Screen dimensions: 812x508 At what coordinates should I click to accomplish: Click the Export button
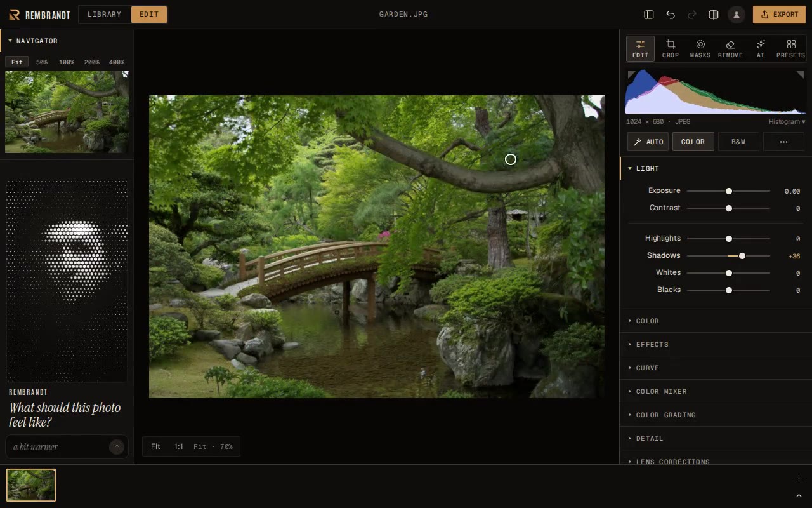pyautogui.click(x=779, y=15)
